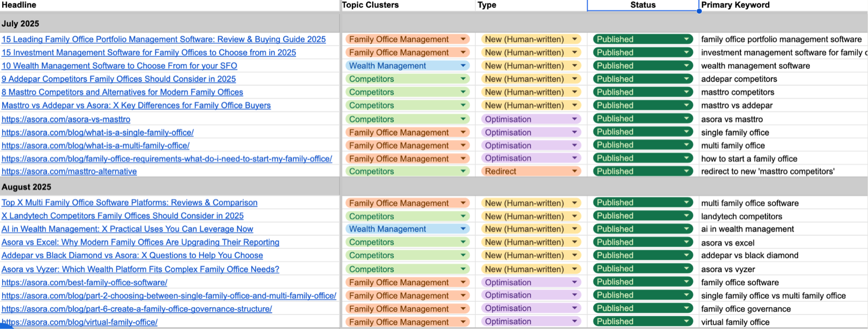The width and height of the screenshot is (868, 329).
Task: Open '10 Wealth Management Software to Choose From' link
Action: coord(119,66)
